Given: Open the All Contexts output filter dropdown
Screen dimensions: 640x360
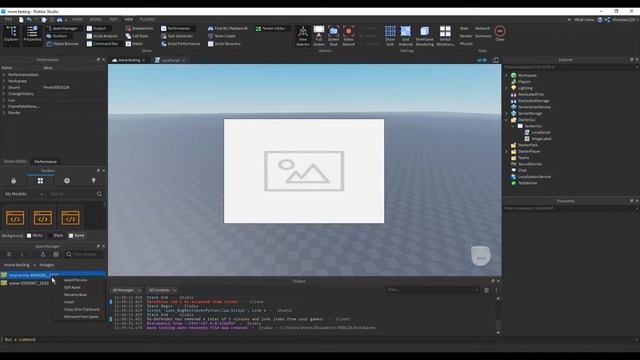Looking at the screenshot, I should tap(162, 290).
